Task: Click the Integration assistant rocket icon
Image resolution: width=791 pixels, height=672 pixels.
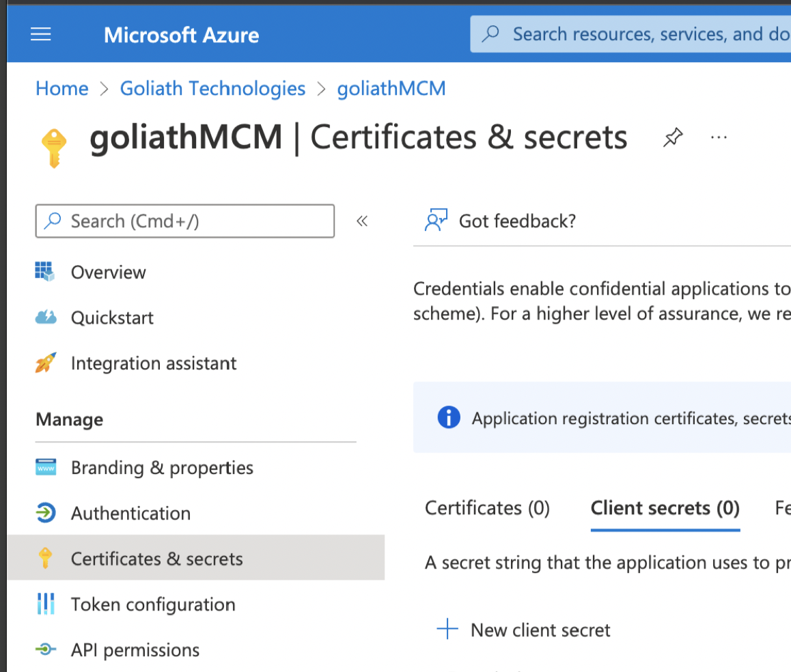Action: point(45,363)
